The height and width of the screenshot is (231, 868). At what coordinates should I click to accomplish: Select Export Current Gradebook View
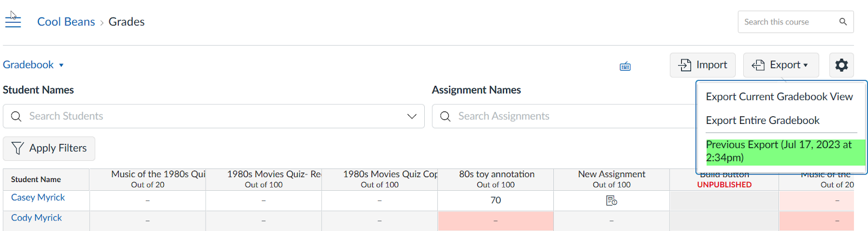779,97
